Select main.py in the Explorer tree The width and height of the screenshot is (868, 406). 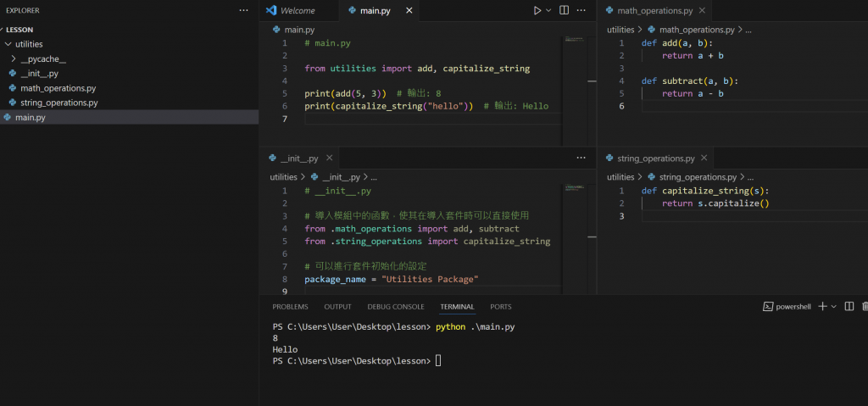[x=129, y=117]
